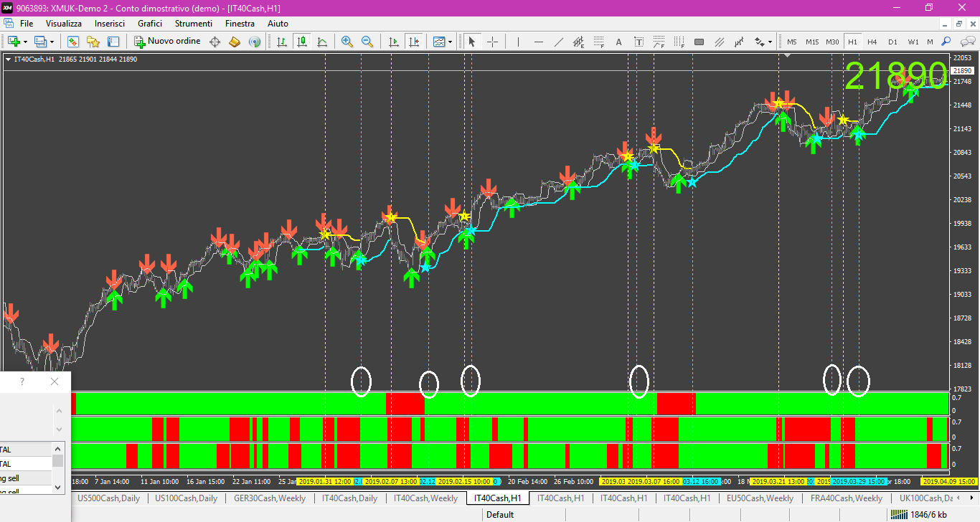980x522 pixels.
Task: Select the text label T tool
Action: (639, 42)
